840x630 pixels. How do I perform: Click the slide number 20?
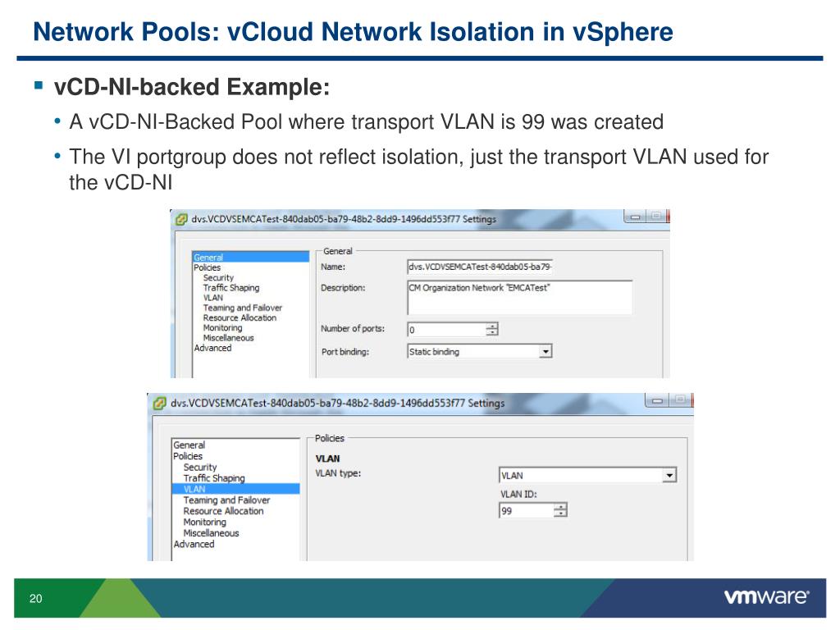pos(36,598)
